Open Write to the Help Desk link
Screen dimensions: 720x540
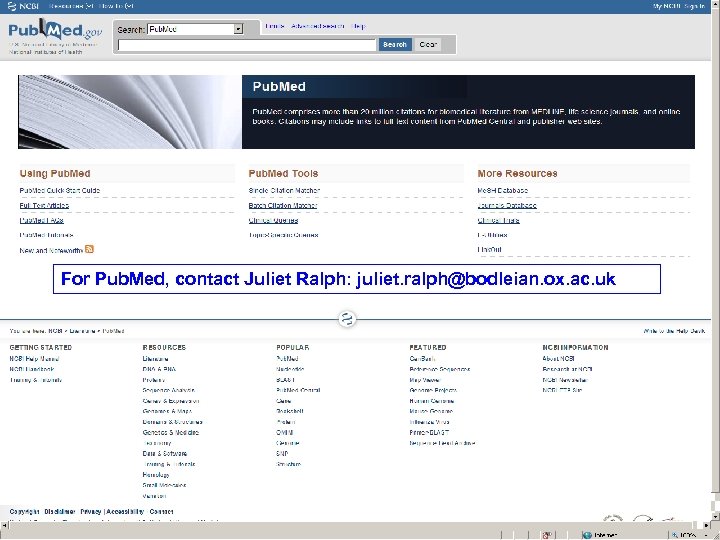click(674, 331)
